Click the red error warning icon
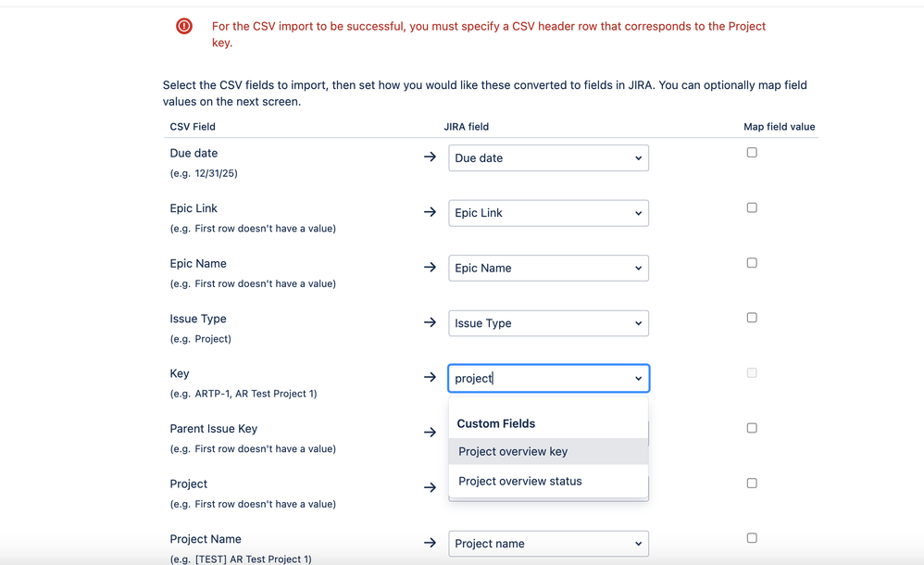The width and height of the screenshot is (924, 565). 184,26
